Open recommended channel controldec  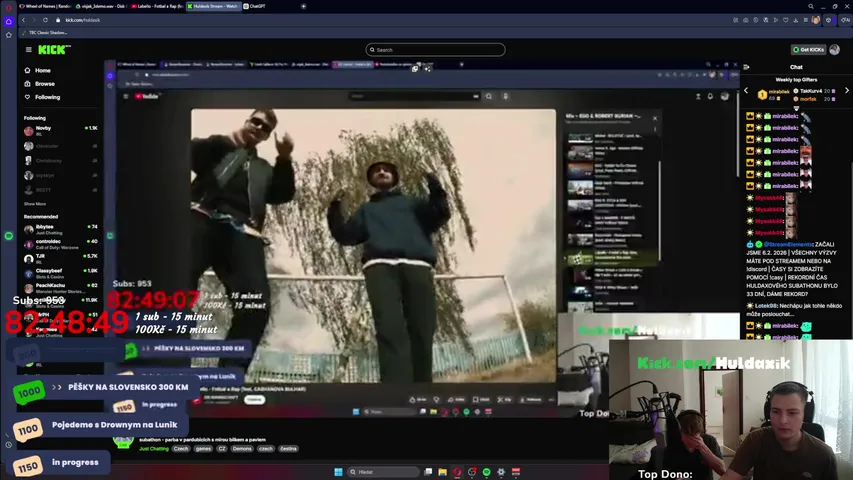coord(60,244)
